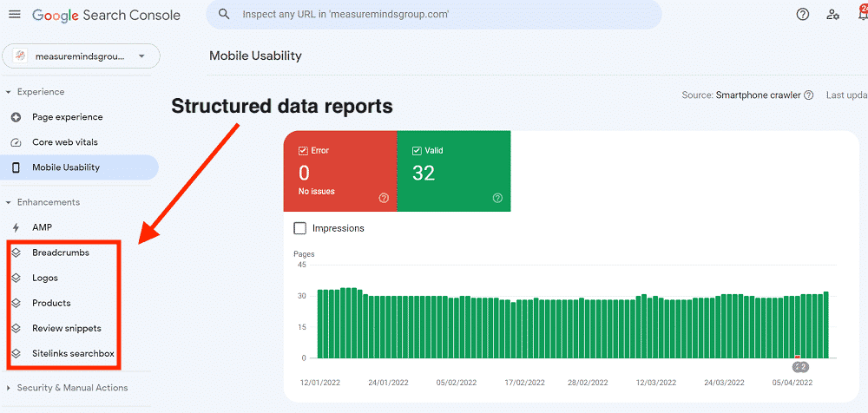Open the hamburger main menu
Viewport: 868px width, 413px height.
(x=14, y=15)
